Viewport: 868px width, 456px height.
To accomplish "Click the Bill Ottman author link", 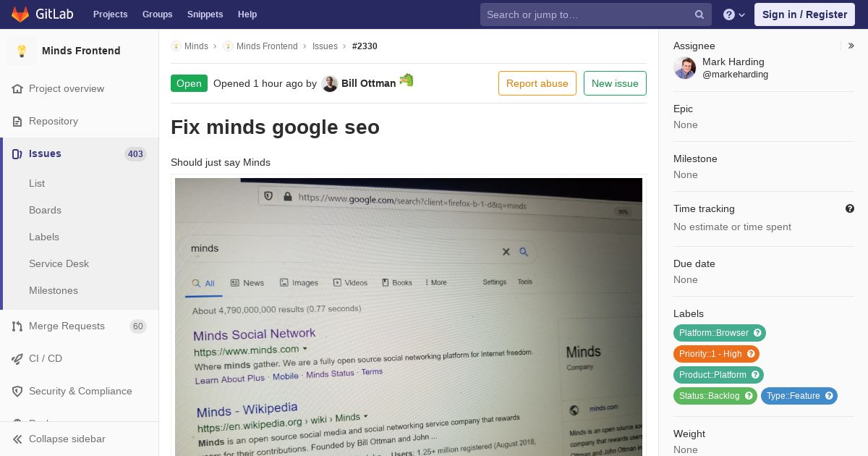I will (x=369, y=83).
